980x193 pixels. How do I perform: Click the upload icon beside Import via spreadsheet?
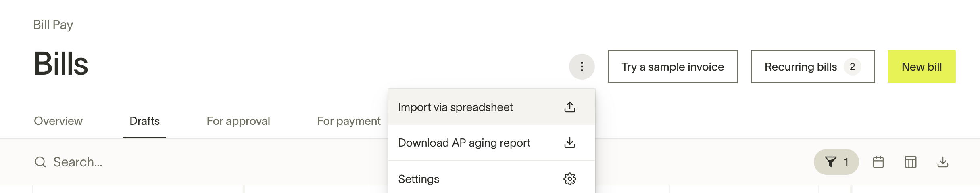tap(569, 107)
